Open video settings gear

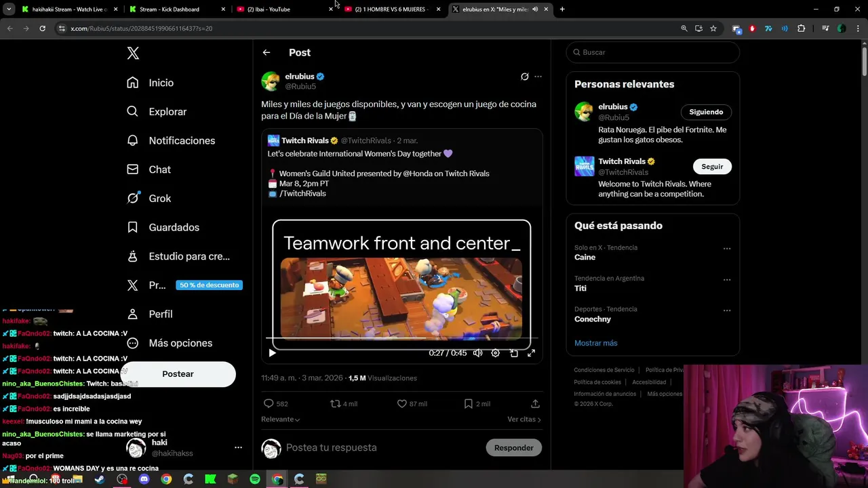495,353
